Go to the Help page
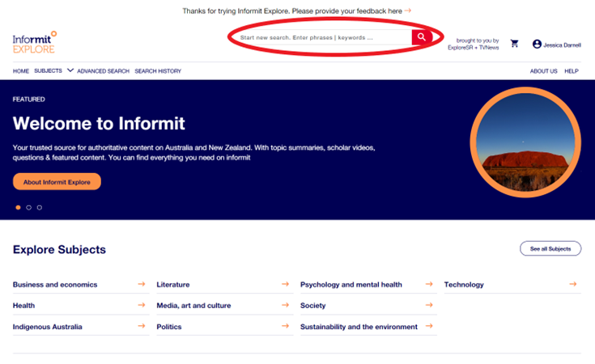The height and width of the screenshot is (364, 595). tap(572, 71)
